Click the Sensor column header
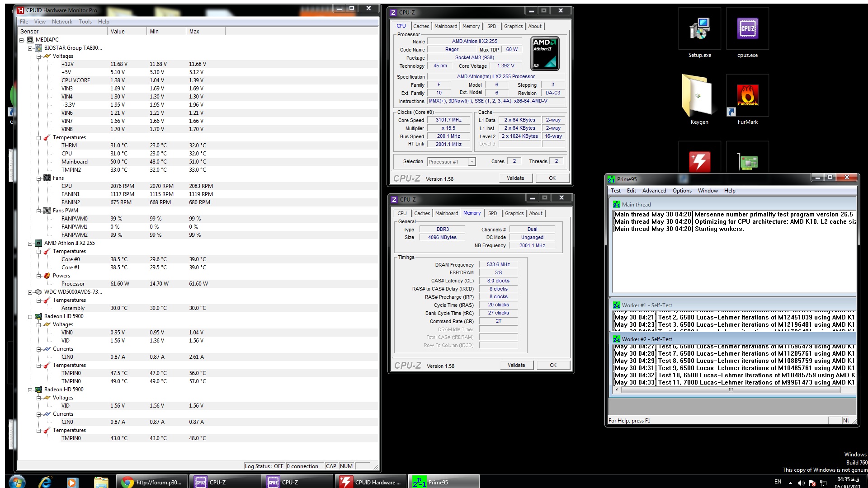The width and height of the screenshot is (868, 488). tap(62, 31)
